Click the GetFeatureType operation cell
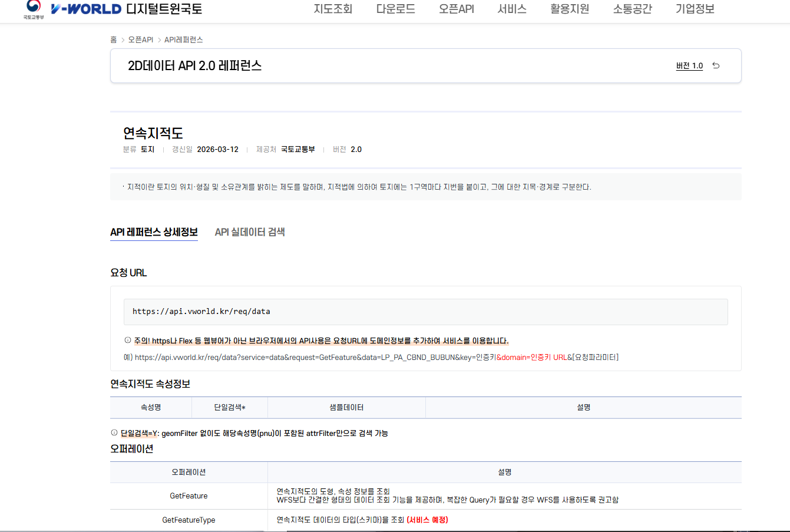The height and width of the screenshot is (532, 790). click(x=189, y=520)
